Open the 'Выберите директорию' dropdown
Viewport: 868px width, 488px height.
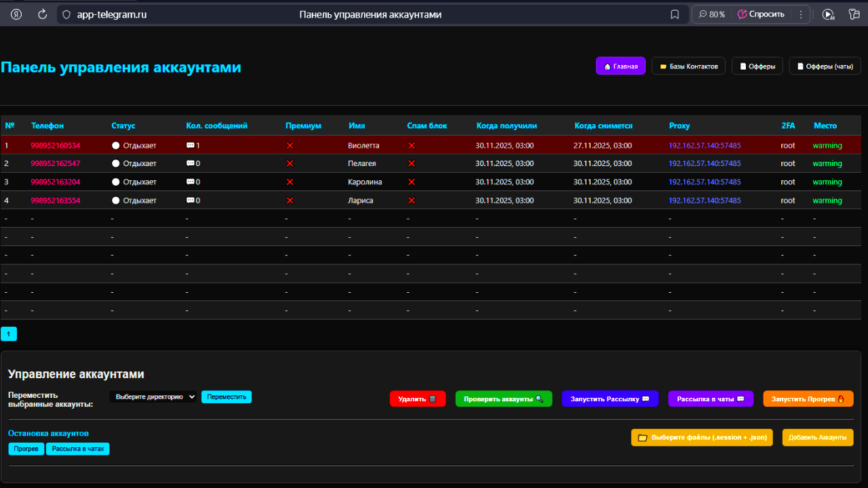[x=153, y=397]
